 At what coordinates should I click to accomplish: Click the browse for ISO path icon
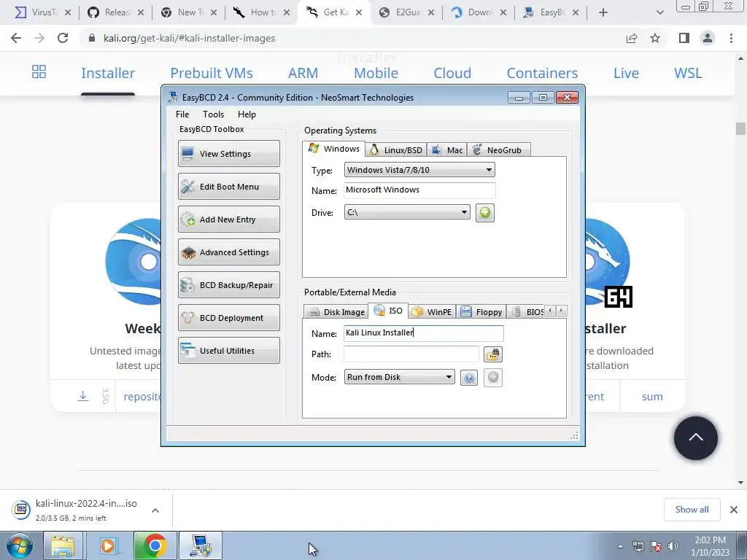493,354
